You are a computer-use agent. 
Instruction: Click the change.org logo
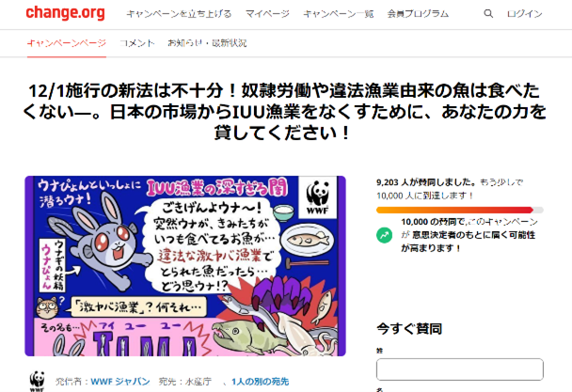pos(65,13)
